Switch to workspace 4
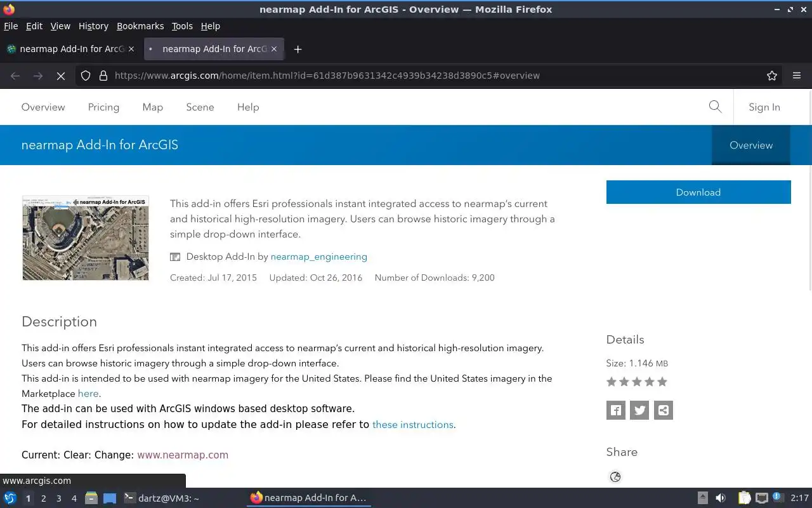The image size is (812, 508). (x=74, y=498)
